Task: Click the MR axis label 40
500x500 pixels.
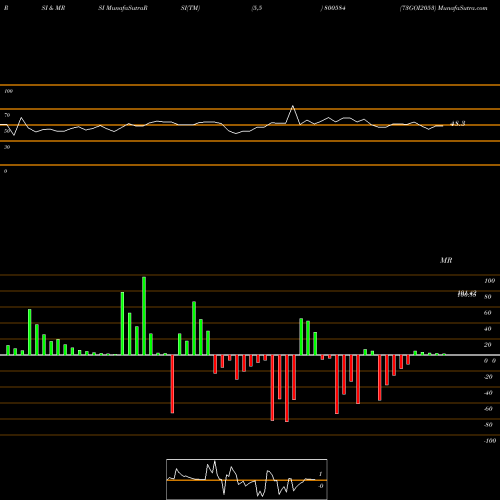Action: point(488,329)
